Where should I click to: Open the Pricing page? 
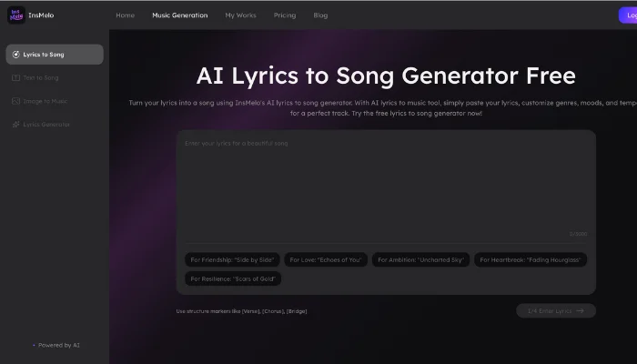[284, 15]
